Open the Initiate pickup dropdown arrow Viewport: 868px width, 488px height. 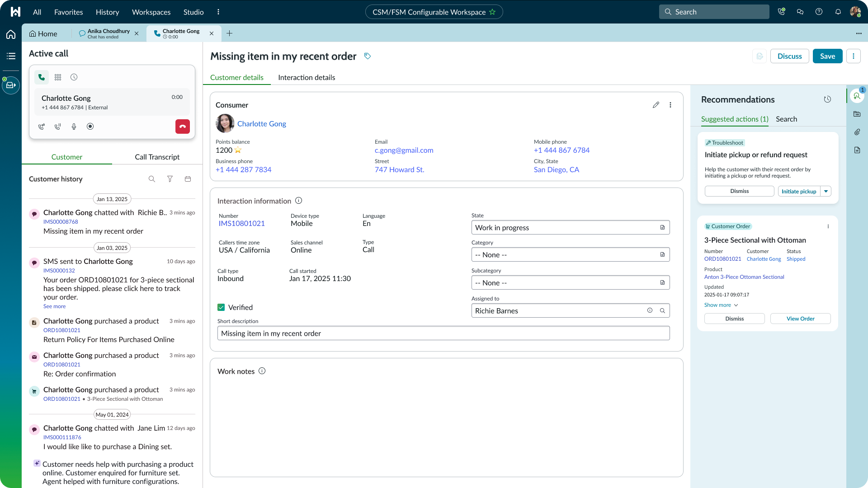click(826, 191)
